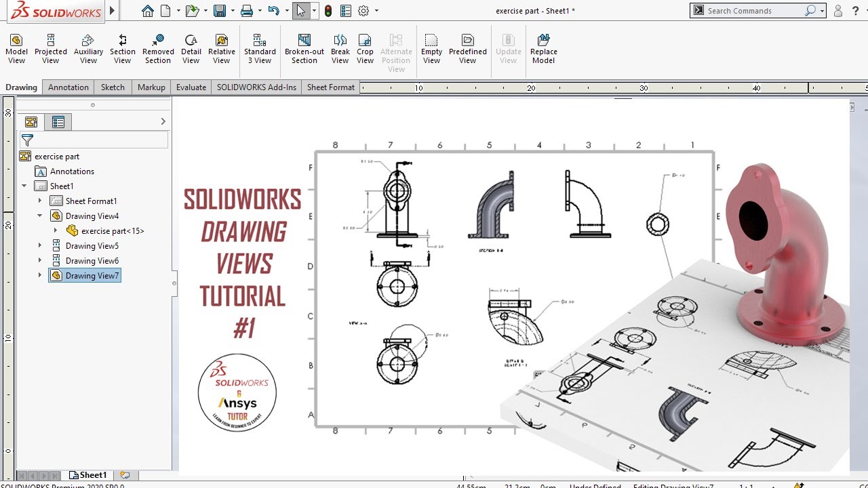Click the Open file icon

click(193, 11)
